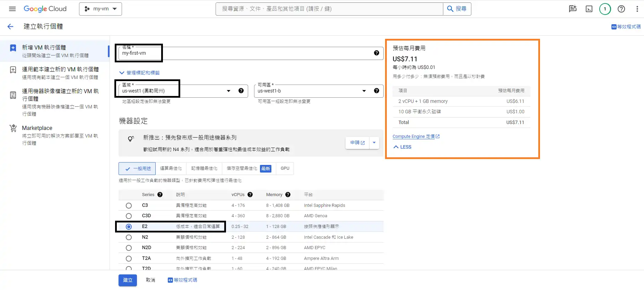The image size is (644, 290).
Task: Click the back arrow beside 建立執行個體
Action: point(10,27)
